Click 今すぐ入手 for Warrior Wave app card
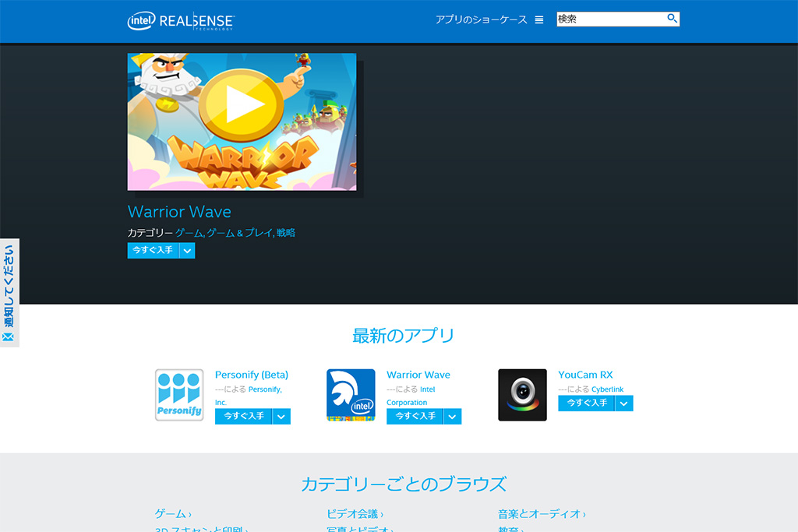The width and height of the screenshot is (798, 532). pos(415,416)
